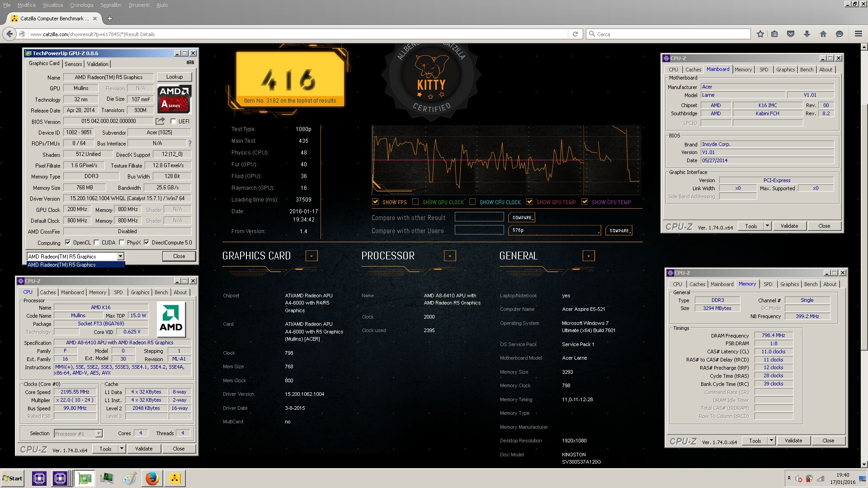Open the Paint palette taskbar icon
Image resolution: width=868 pixels, height=488 pixels.
point(129,478)
